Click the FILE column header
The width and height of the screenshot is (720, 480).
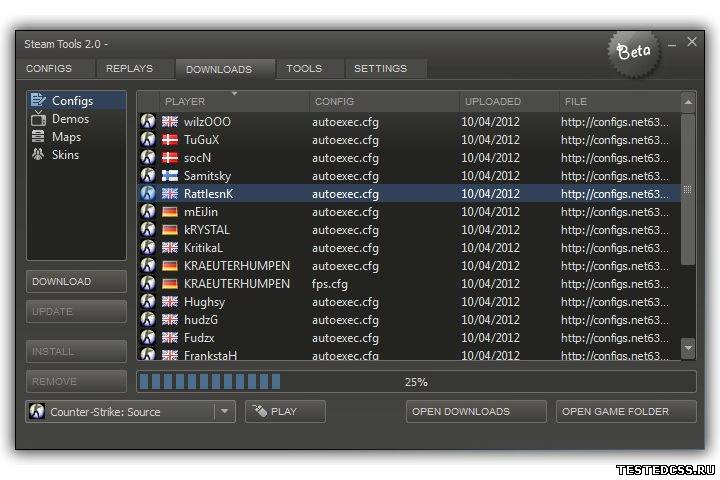click(619, 102)
